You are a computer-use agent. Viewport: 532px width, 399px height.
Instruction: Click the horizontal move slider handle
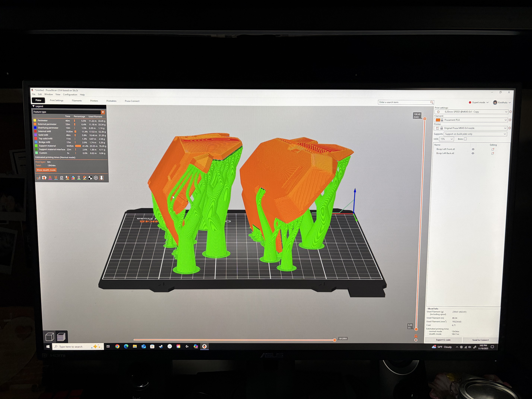(x=335, y=340)
